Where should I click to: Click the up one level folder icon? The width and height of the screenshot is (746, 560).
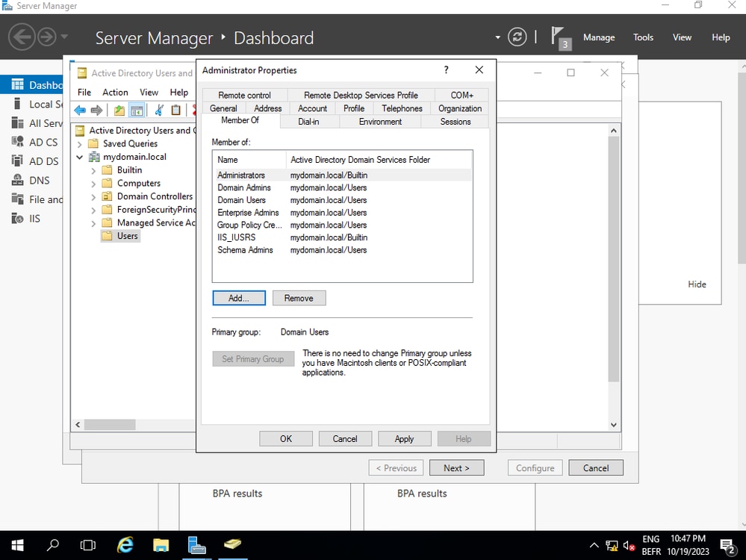coord(119,111)
